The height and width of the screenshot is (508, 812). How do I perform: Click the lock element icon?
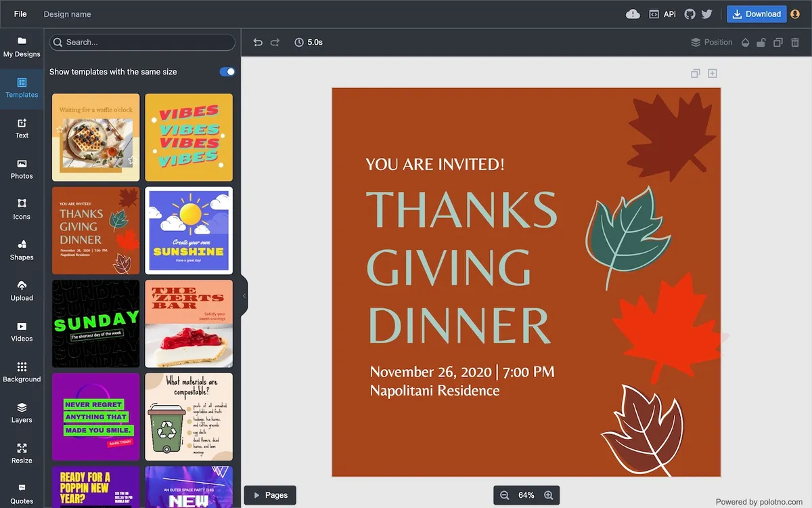[761, 42]
